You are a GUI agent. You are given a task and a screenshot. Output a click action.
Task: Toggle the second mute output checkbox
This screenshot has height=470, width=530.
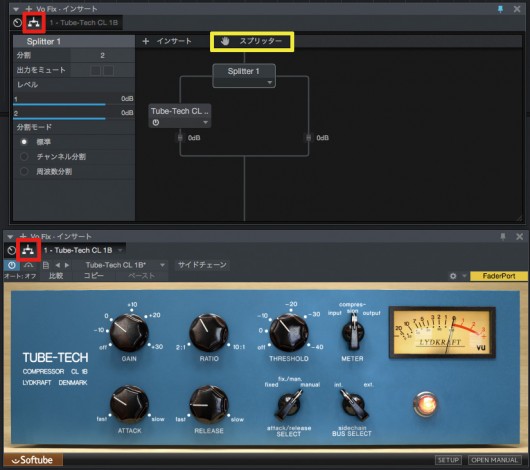[x=109, y=70]
